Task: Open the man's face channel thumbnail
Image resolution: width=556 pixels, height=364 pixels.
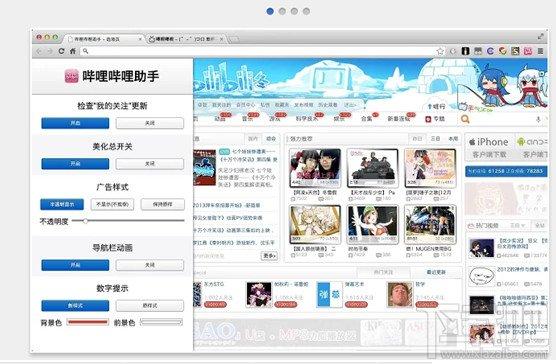Action: pos(400,294)
